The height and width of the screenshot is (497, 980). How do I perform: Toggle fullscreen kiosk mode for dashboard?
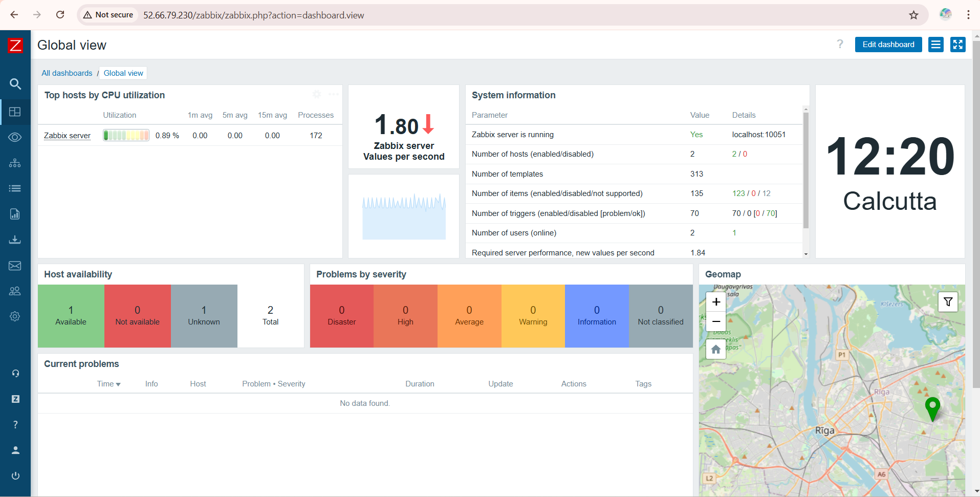click(957, 45)
